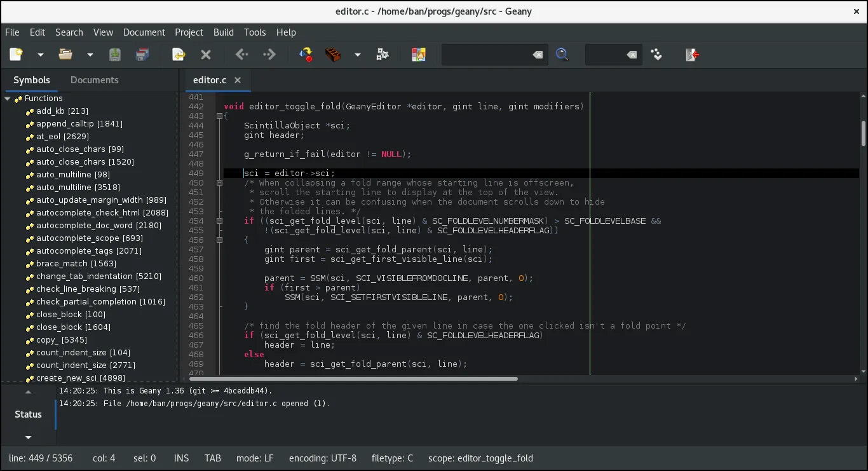
Task: Start a search with the magnifier icon
Action: click(x=562, y=55)
